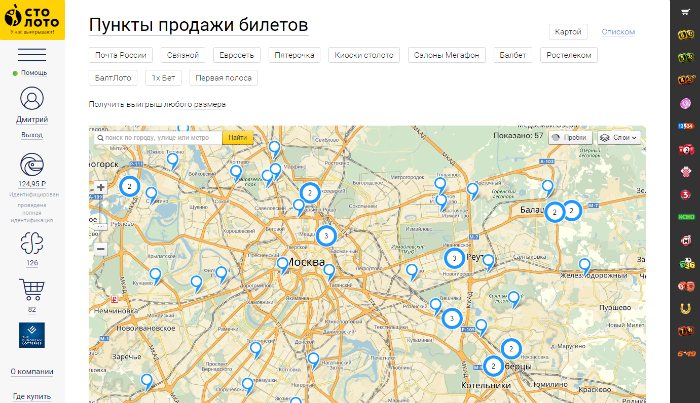700x403 pixels.
Task: Click the map address search field
Action: [157, 138]
